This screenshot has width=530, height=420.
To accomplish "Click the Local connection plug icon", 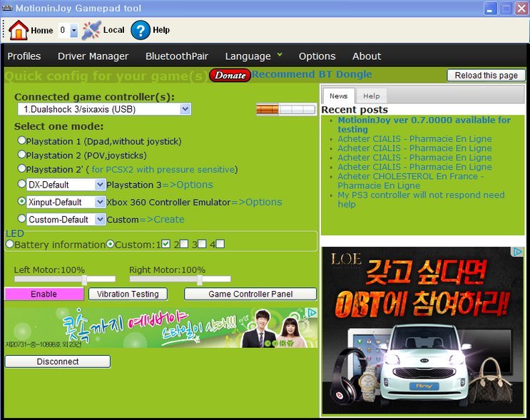I will (91, 30).
